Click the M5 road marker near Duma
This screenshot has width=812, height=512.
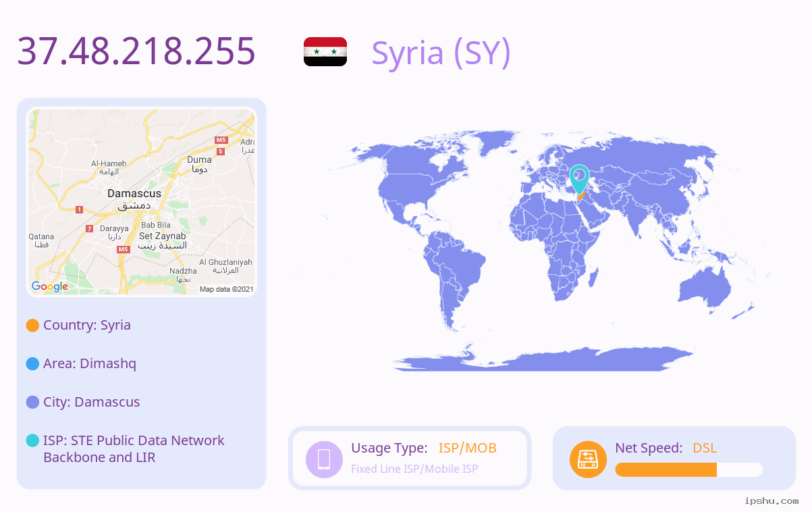[x=221, y=140]
